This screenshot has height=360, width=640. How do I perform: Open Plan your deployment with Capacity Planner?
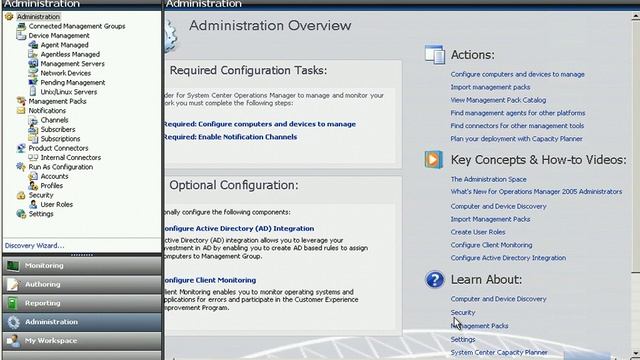(x=516, y=139)
